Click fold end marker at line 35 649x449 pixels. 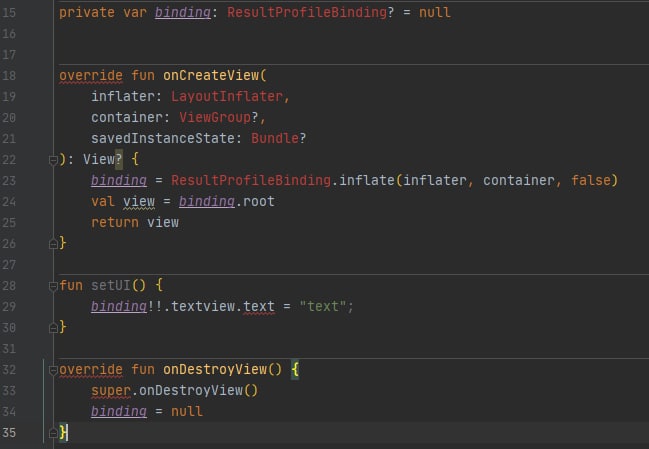53,433
